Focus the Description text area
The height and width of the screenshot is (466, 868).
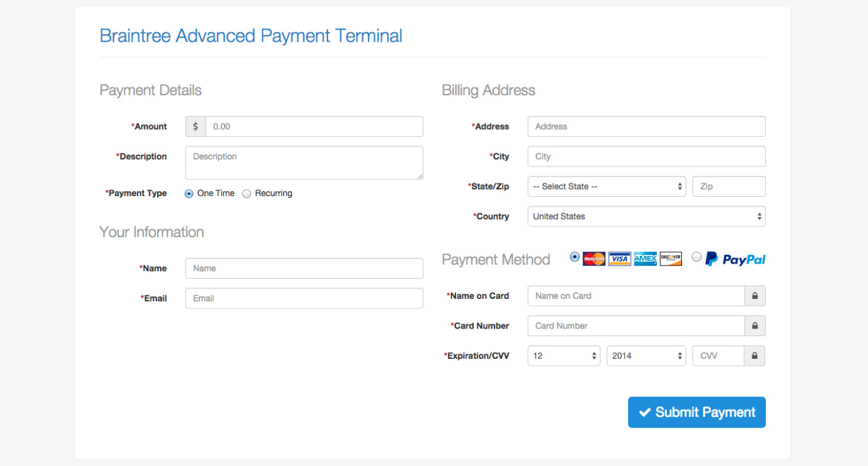[304, 163]
